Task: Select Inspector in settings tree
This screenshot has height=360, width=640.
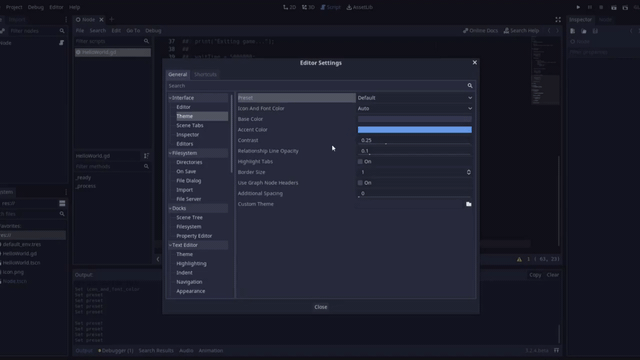Action: tap(188, 135)
